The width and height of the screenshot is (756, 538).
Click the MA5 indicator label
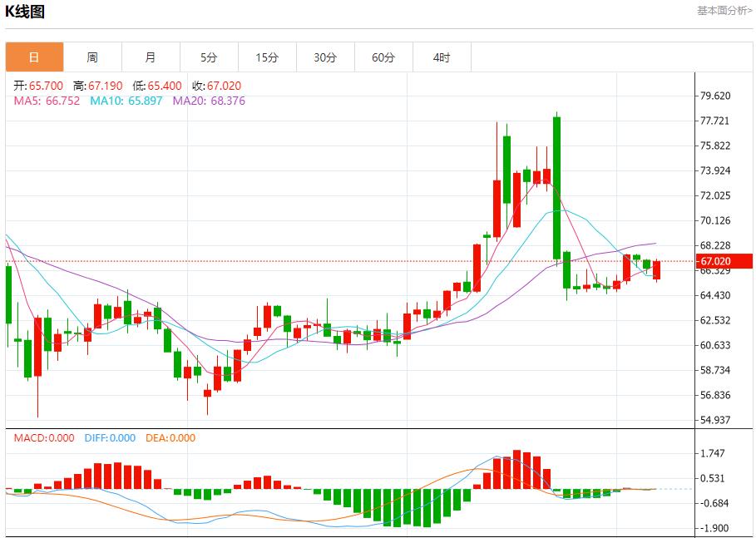(47, 101)
